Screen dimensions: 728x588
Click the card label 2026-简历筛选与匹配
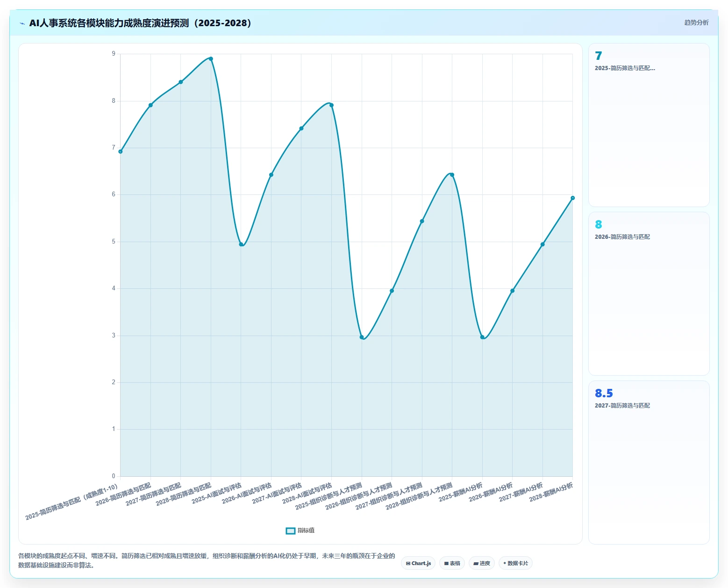(x=622, y=237)
